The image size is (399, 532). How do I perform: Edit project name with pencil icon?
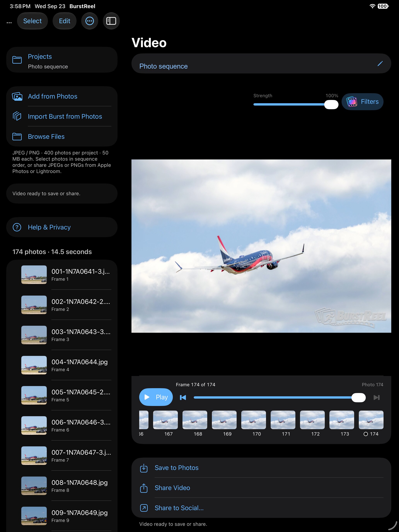pyautogui.click(x=380, y=63)
